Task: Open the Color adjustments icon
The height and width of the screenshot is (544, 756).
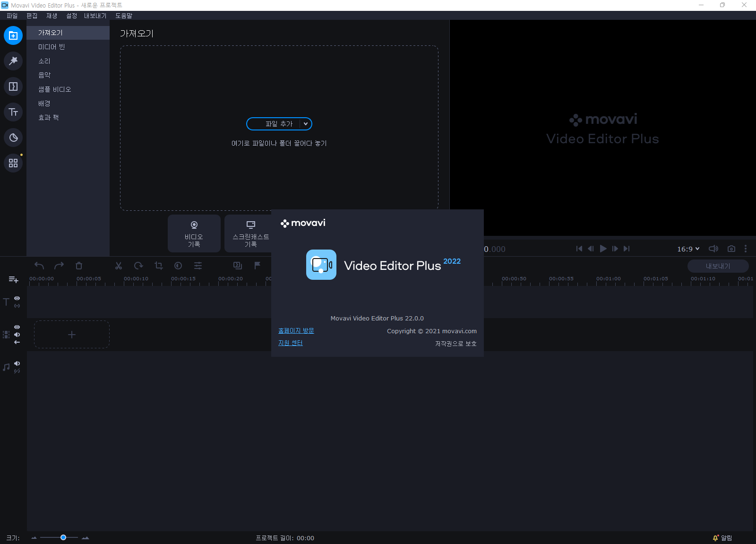Action: (x=178, y=266)
